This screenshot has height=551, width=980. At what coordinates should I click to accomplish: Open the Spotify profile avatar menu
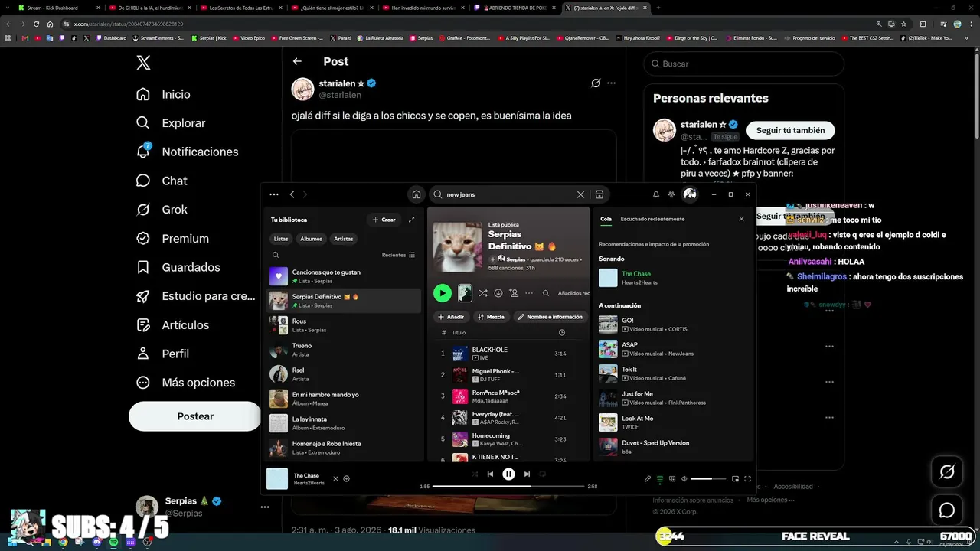pyautogui.click(x=690, y=194)
